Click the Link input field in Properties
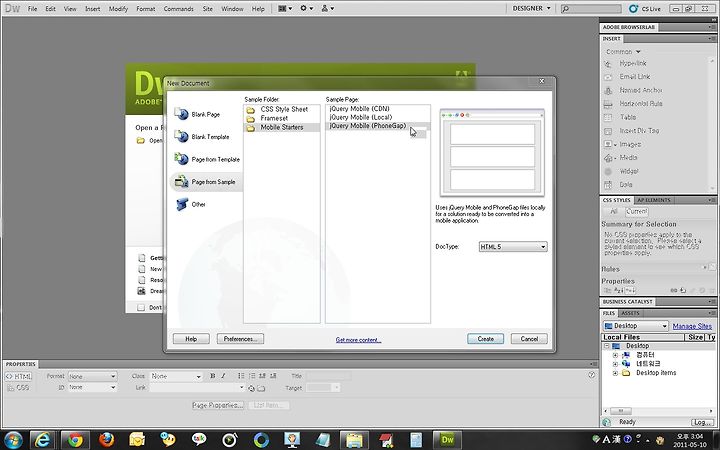Image resolution: width=720 pixels, height=450 pixels. (x=197, y=388)
